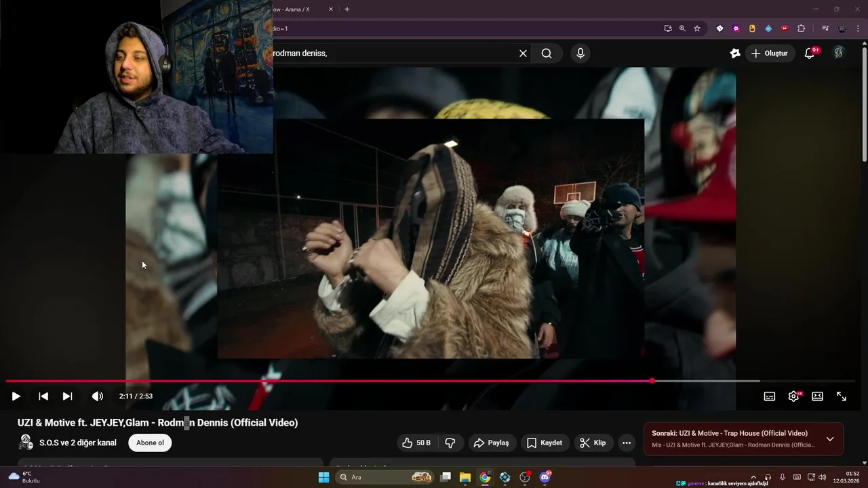The image size is (868, 488).
Task: Click taskbar volume speaker icon
Action: 823,477
